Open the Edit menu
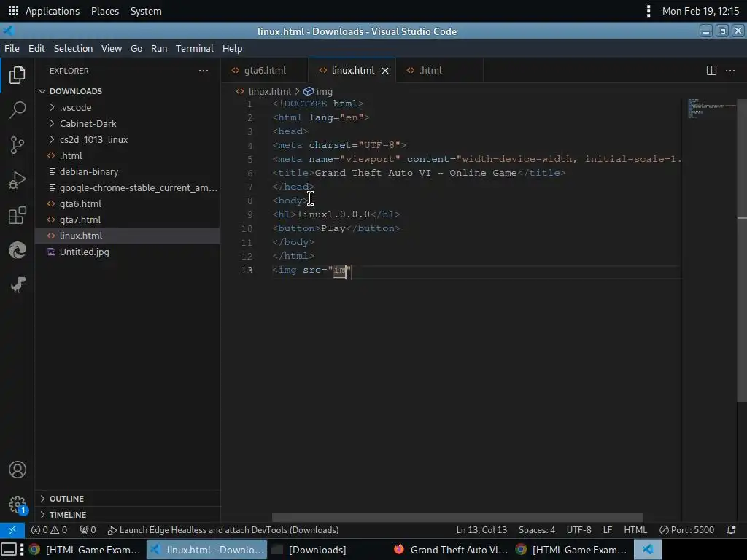This screenshot has height=560, width=747. pyautogui.click(x=36, y=49)
